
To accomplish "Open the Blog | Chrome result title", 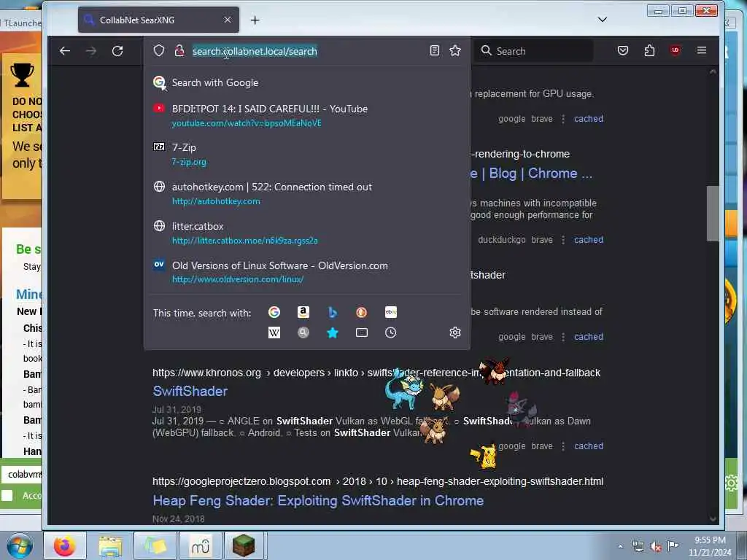I will point(532,174).
